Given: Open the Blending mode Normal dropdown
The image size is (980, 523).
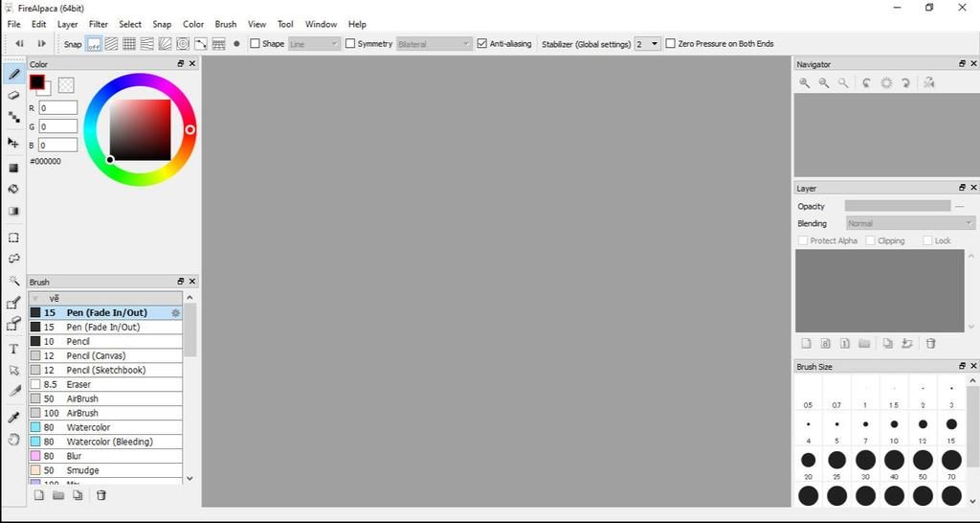Looking at the screenshot, I should [x=910, y=223].
